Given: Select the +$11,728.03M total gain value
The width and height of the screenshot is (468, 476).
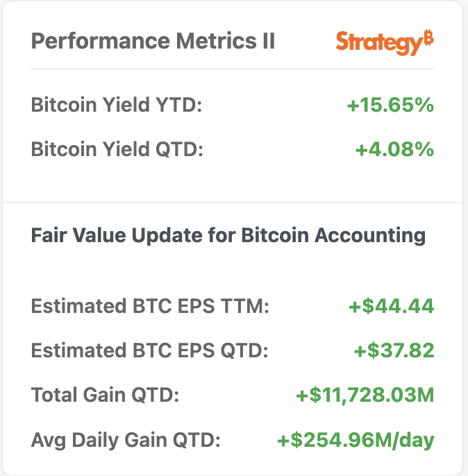Looking at the screenshot, I should (x=365, y=396).
